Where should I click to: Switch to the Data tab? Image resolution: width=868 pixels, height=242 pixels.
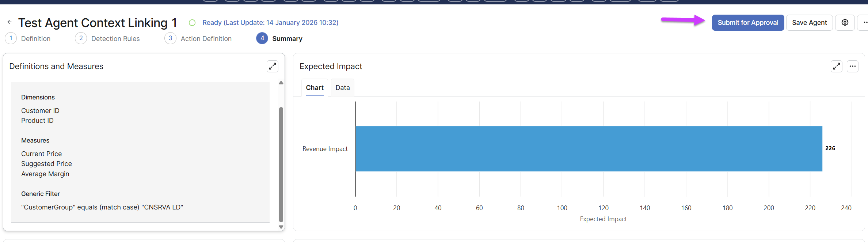[343, 88]
